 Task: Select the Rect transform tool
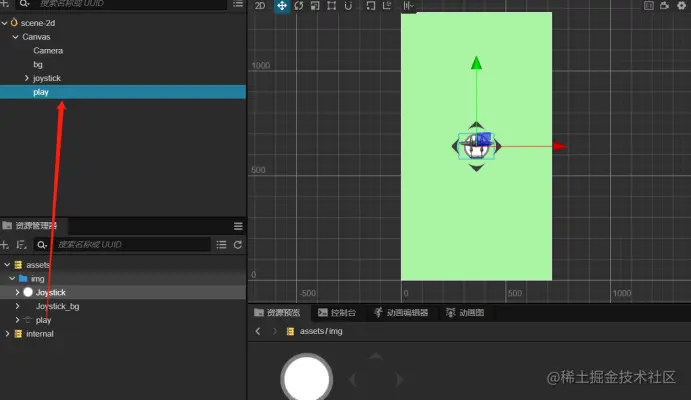(x=331, y=6)
